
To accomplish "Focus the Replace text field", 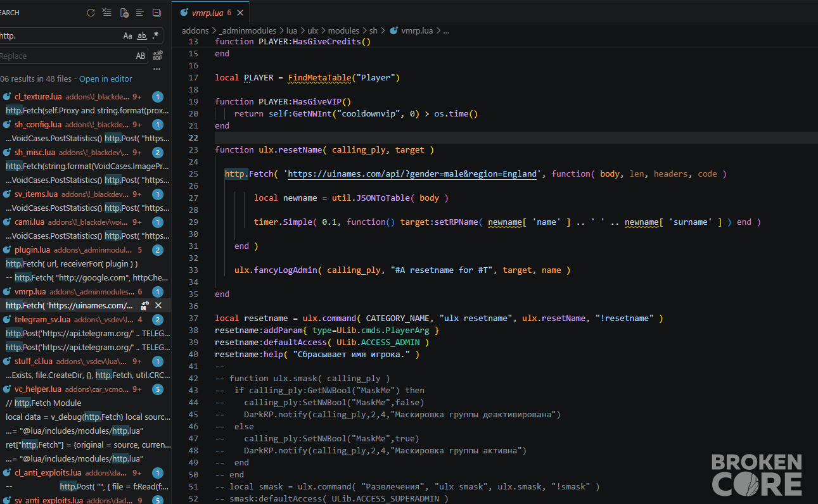I will pyautogui.click(x=67, y=56).
